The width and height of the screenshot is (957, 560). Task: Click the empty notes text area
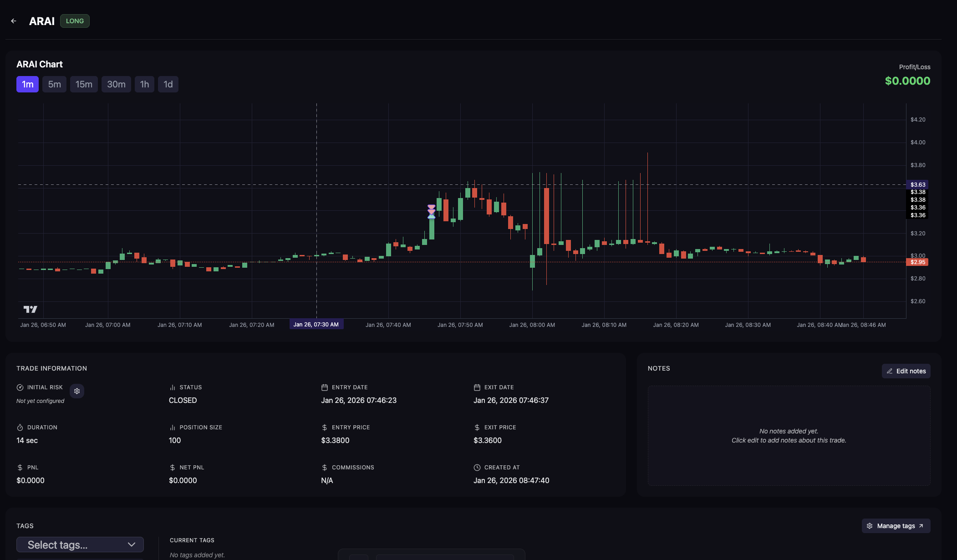pyautogui.click(x=789, y=436)
